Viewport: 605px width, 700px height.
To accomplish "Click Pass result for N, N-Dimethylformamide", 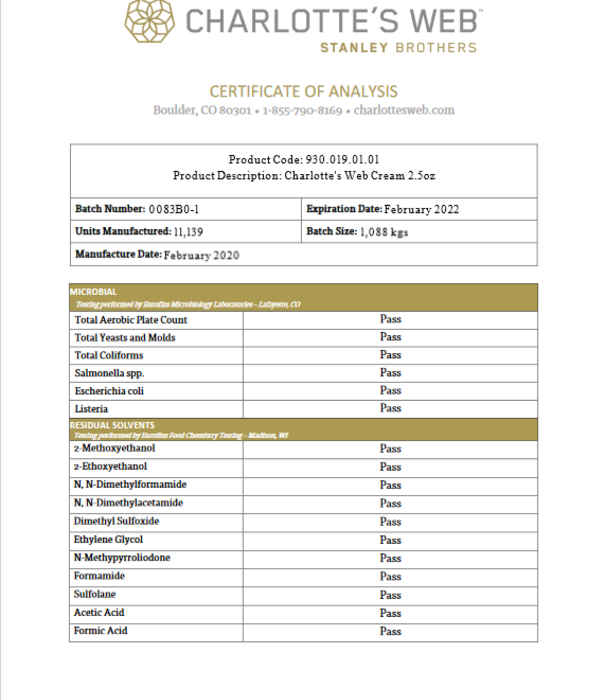I will (391, 485).
